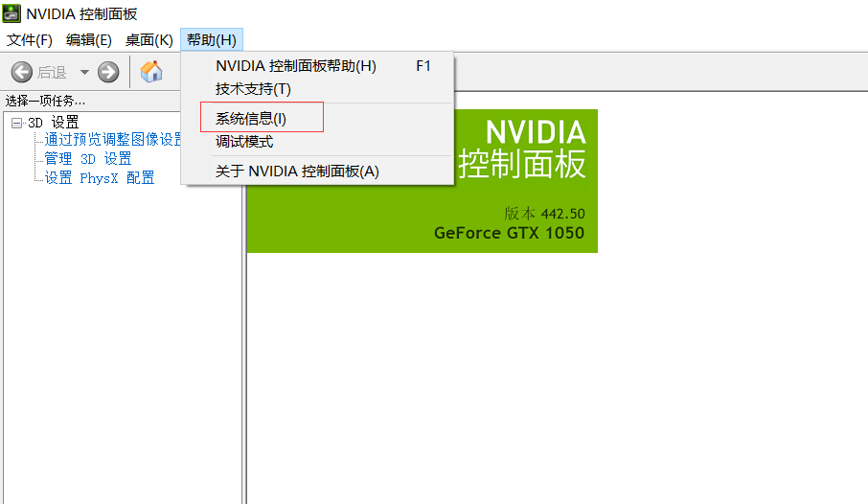The image size is (868, 504).
Task: Open the 文件(F) menu
Action: pyautogui.click(x=30, y=40)
